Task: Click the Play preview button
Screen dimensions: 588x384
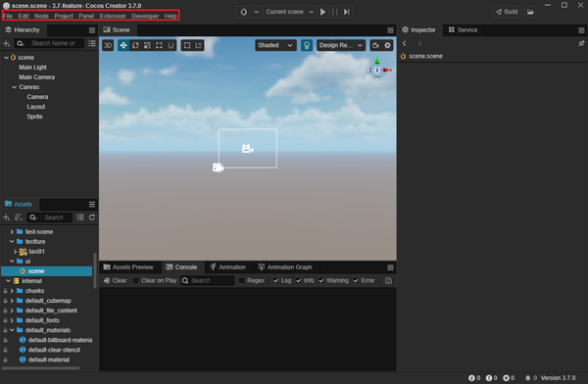Action: coord(322,12)
